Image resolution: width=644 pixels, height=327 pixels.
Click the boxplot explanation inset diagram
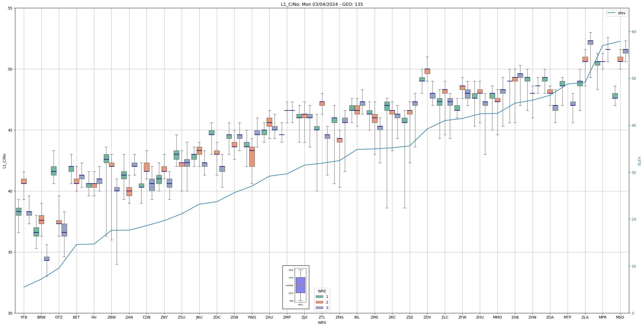click(296, 287)
